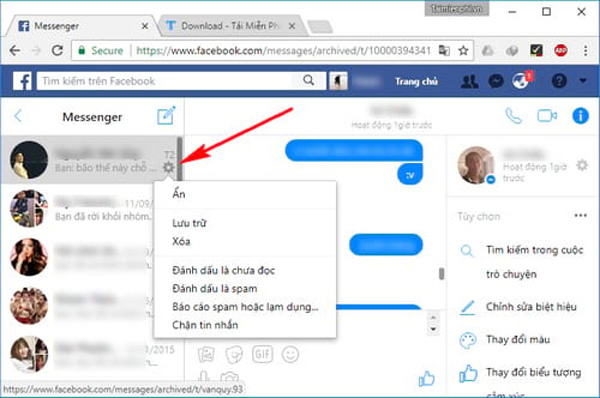This screenshot has height=398, width=600.
Task: Open Chrome three-dot menu
Action: (x=585, y=51)
